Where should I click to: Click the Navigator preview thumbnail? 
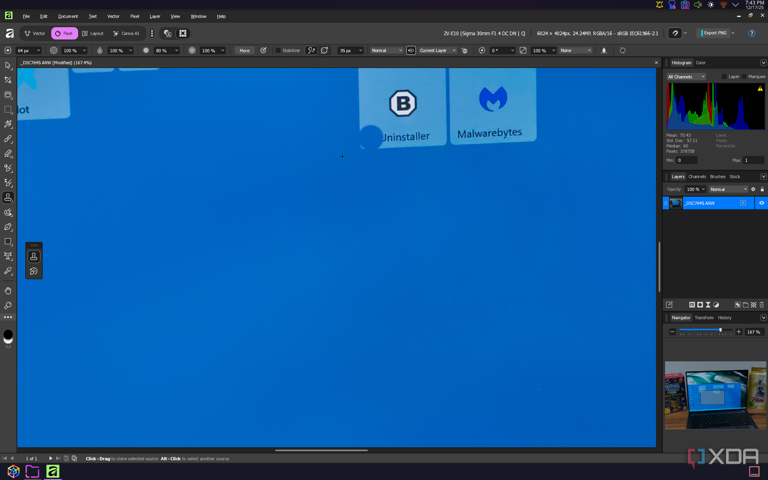[715, 395]
